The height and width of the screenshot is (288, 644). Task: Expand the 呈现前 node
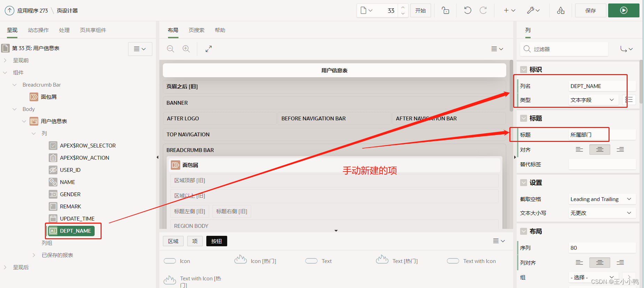[x=5, y=60]
